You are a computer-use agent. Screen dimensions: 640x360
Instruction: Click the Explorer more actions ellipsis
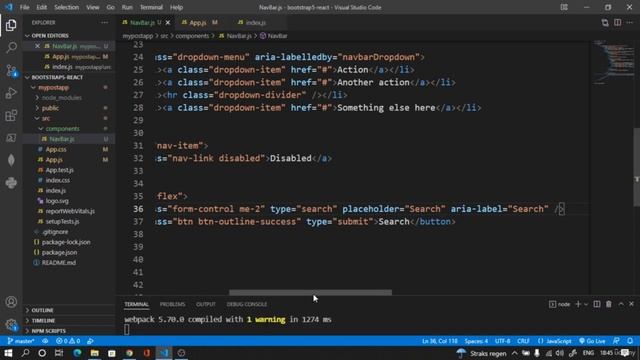[x=104, y=22]
